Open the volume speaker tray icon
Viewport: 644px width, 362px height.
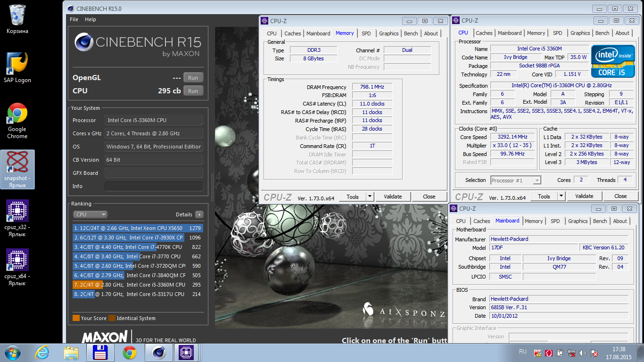[583, 353]
